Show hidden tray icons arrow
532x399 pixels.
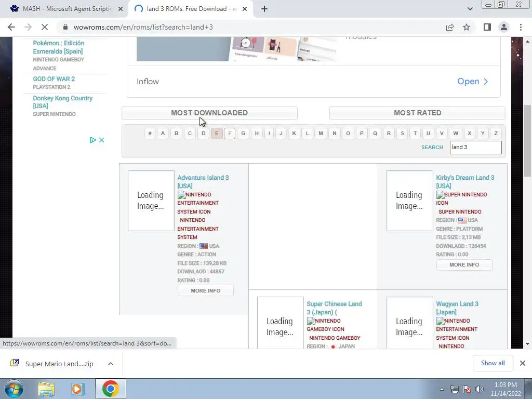[442, 389]
